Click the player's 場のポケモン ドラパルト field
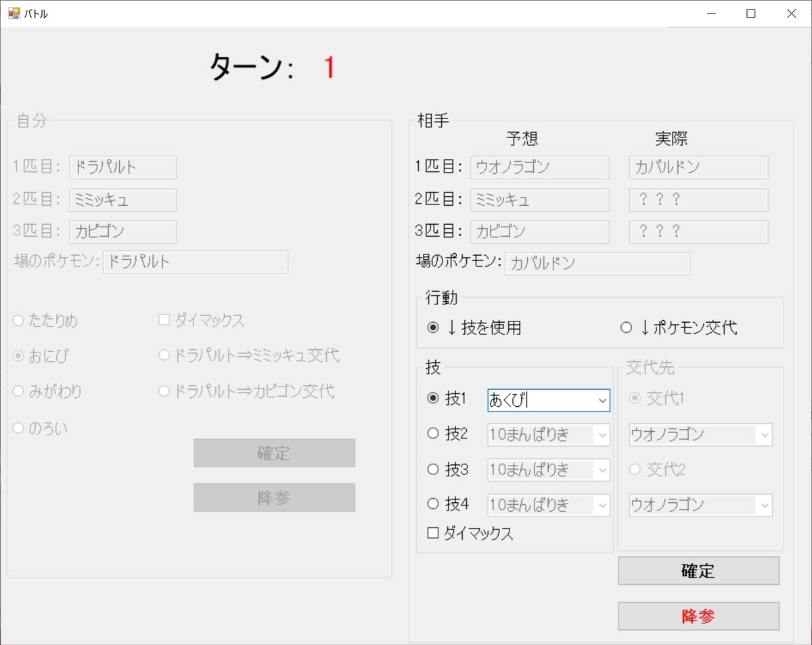 click(196, 262)
